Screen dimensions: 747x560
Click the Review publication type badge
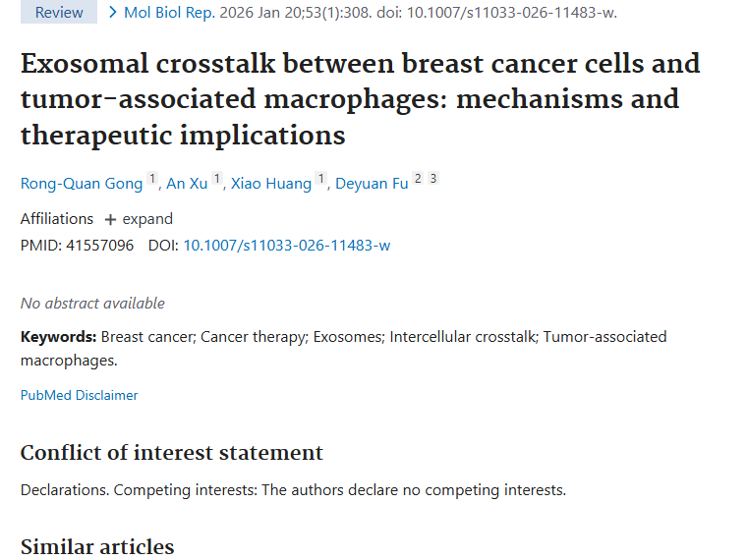(59, 13)
